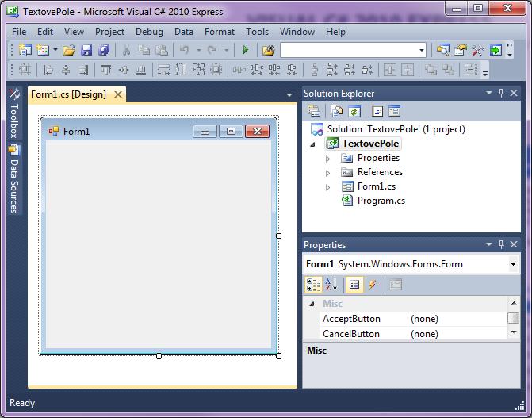Expand the Properties folder node

coord(327,159)
